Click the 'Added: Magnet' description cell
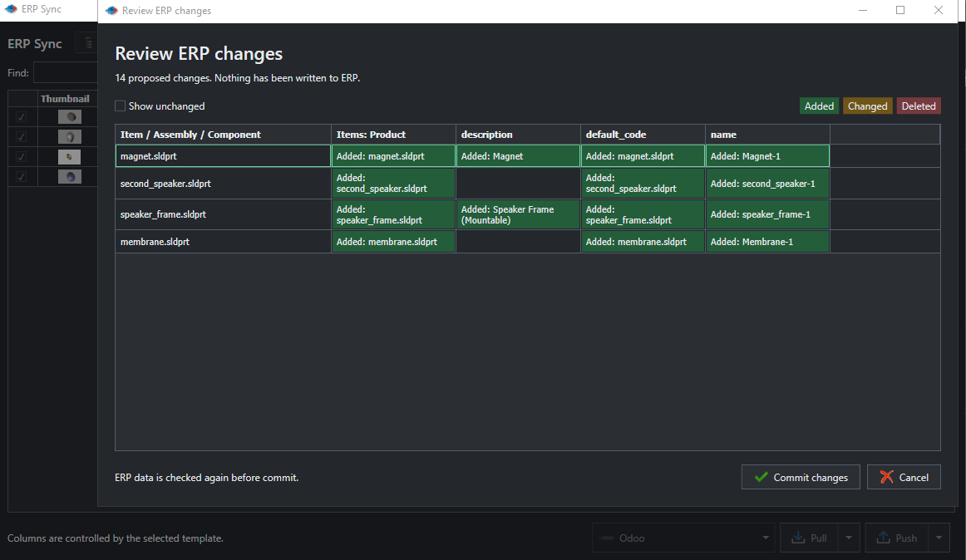The height and width of the screenshot is (560, 966). tap(518, 156)
